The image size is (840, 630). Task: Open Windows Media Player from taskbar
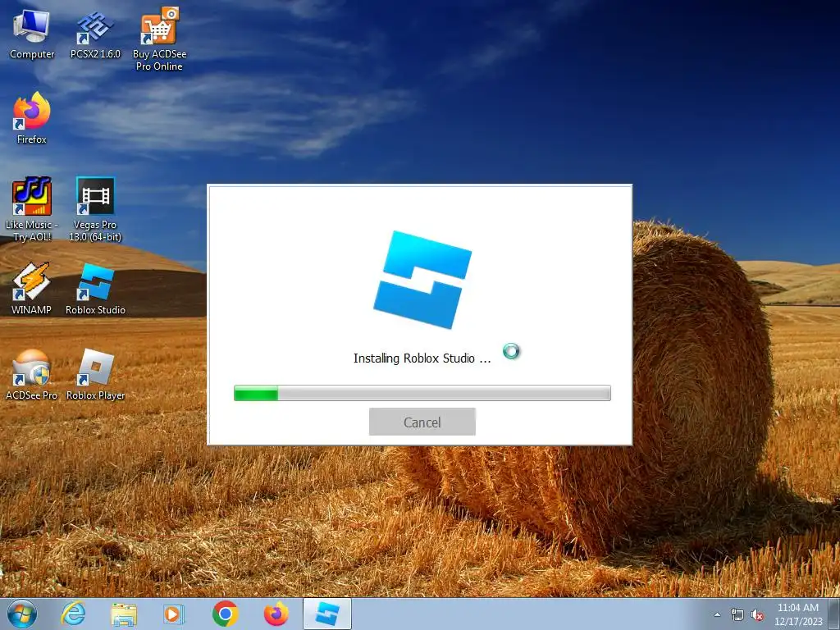(x=174, y=614)
